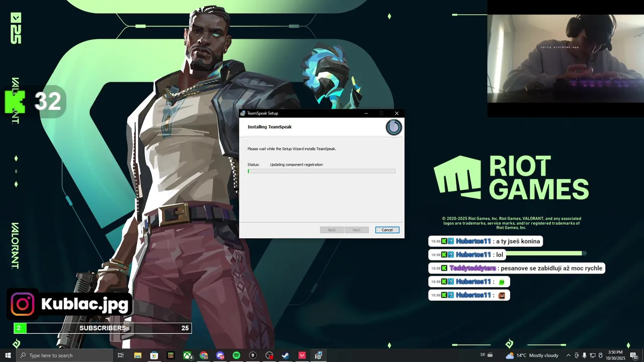Screen dimensions: 644x362
Task: Click the circular tray icon before the clock
Action: [x=600, y=355]
